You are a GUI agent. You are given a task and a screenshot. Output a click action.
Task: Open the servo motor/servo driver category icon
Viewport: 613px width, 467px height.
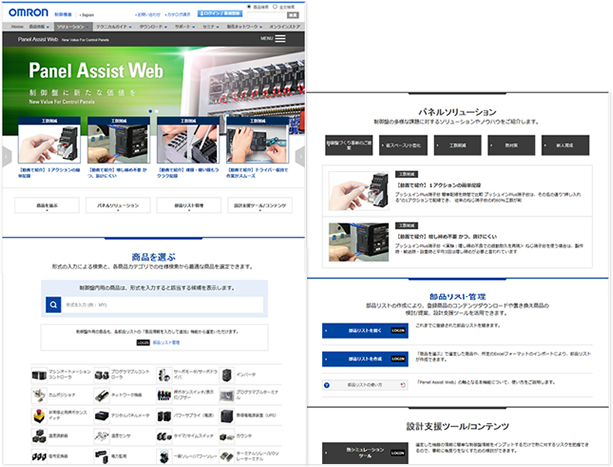[x=164, y=375]
